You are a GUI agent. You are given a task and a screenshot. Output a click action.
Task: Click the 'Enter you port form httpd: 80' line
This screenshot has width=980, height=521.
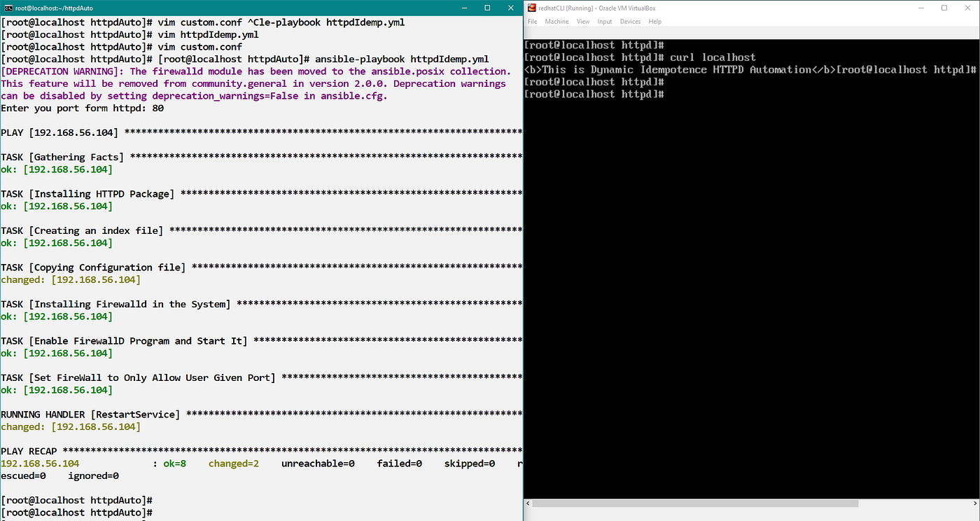pos(82,108)
